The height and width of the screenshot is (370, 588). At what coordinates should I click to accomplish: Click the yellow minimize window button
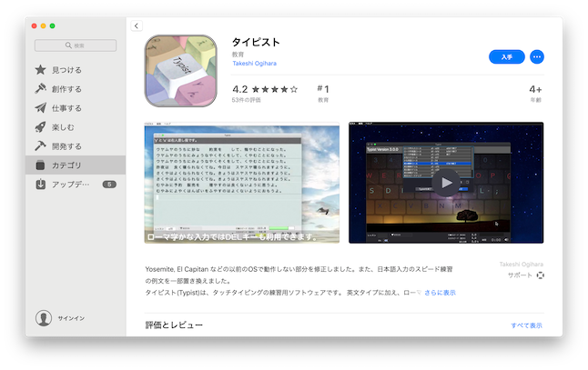(43, 25)
